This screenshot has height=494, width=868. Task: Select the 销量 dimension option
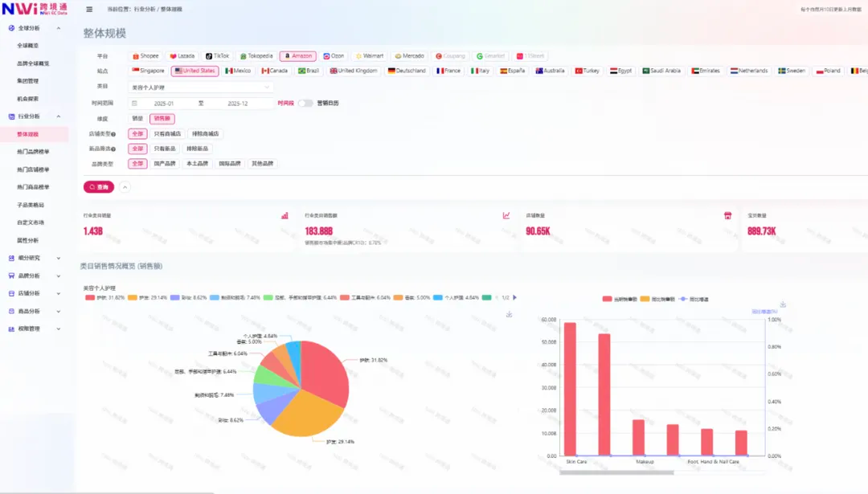coord(137,119)
